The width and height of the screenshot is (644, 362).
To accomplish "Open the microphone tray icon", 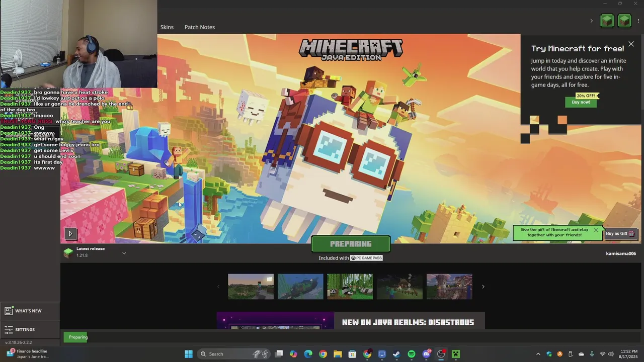I will tap(592, 354).
